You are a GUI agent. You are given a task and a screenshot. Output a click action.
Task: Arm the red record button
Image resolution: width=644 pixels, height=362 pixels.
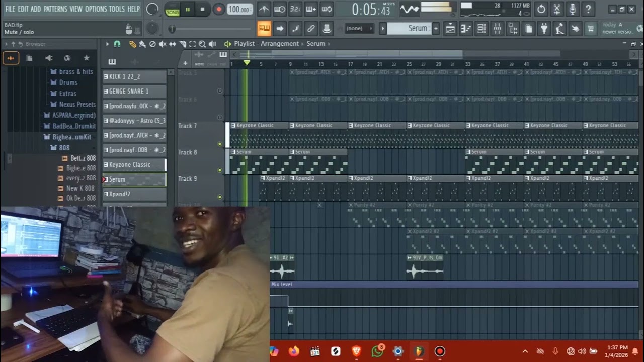tap(218, 9)
